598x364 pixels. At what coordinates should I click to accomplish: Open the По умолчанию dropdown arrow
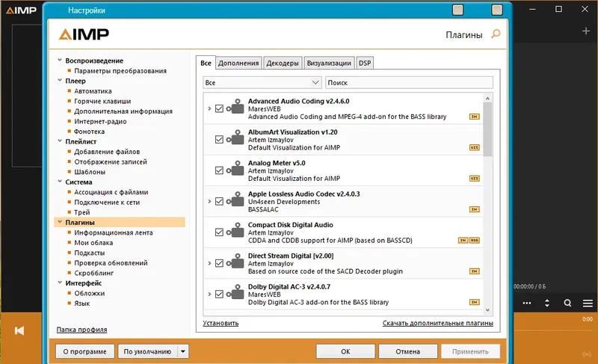tap(183, 351)
